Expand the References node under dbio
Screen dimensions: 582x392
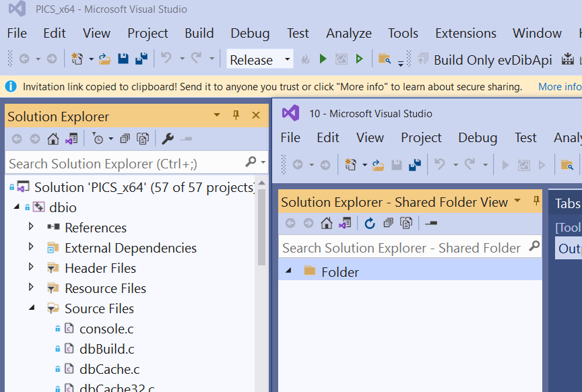tap(30, 228)
